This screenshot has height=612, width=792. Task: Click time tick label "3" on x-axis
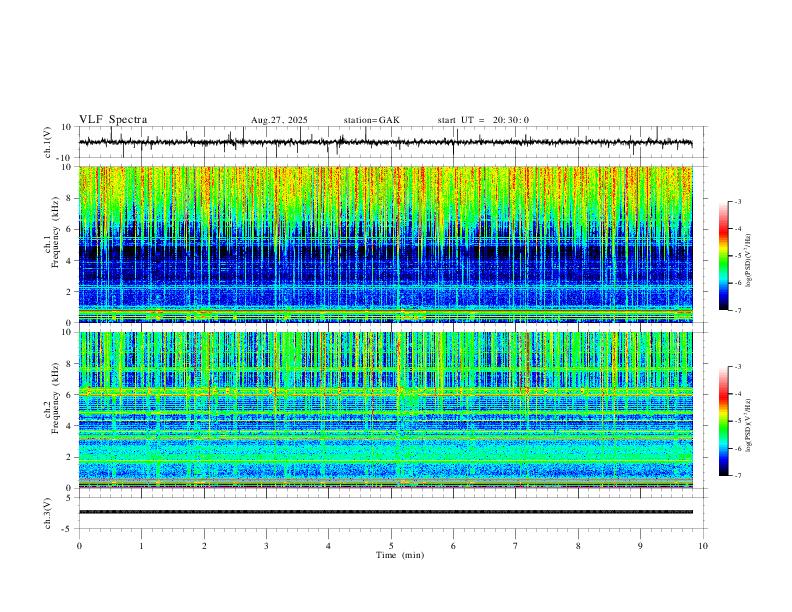pyautogui.click(x=266, y=546)
